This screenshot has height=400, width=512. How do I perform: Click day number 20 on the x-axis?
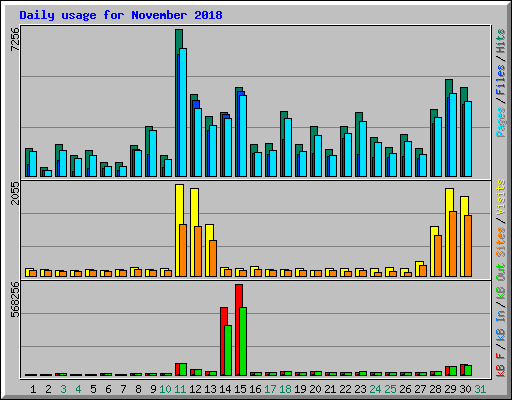click(315, 389)
